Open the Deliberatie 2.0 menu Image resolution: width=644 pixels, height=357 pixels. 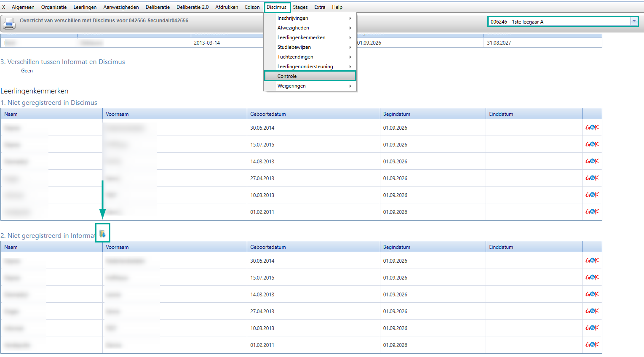pyautogui.click(x=192, y=7)
